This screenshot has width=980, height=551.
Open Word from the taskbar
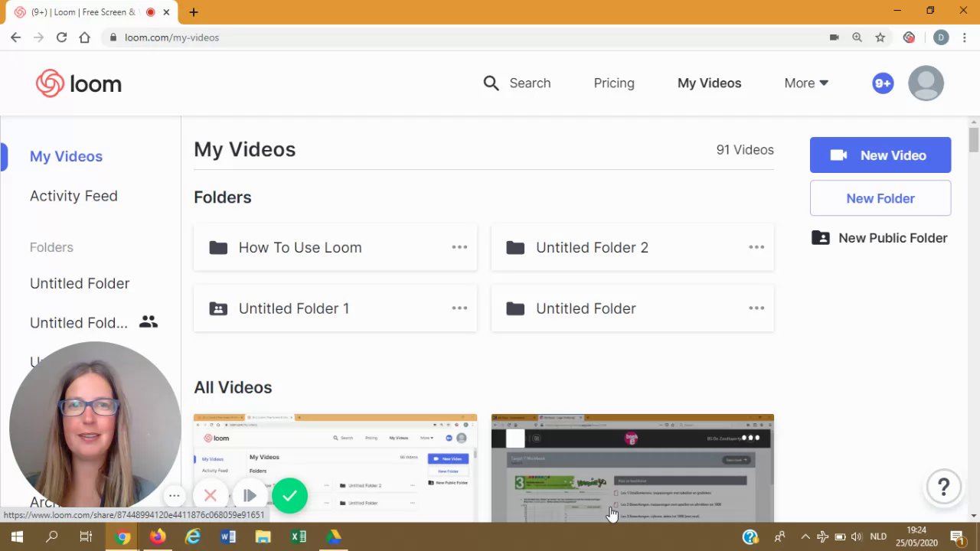(x=228, y=536)
